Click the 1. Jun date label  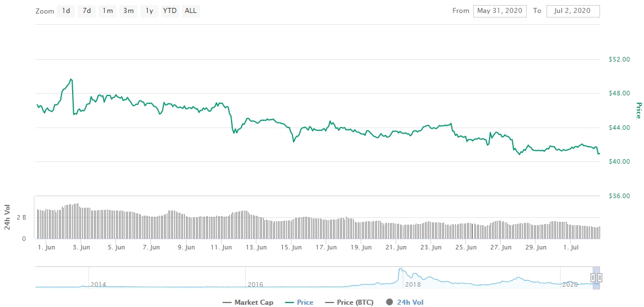click(46, 248)
